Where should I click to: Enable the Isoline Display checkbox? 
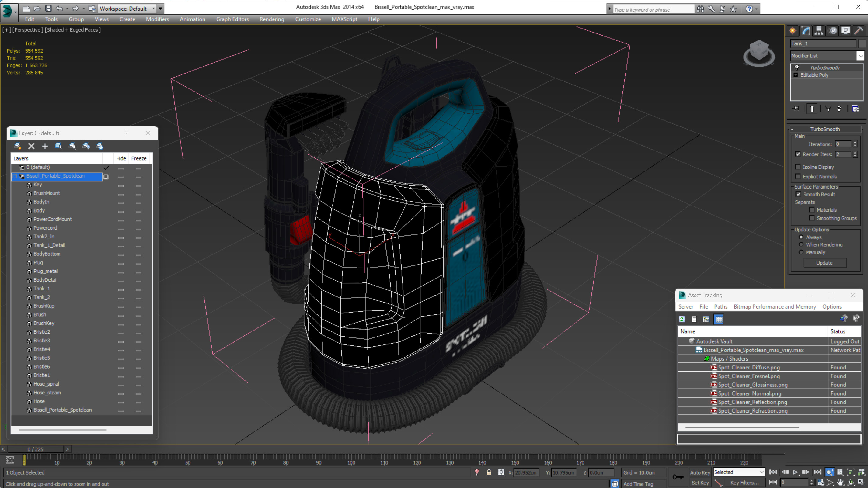pyautogui.click(x=798, y=167)
